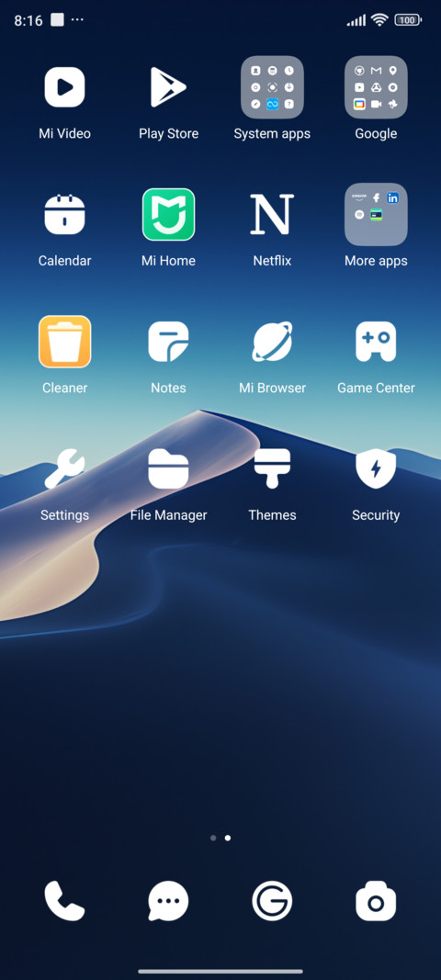
Task: Tap the second page indicator dot
Action: 228,839
